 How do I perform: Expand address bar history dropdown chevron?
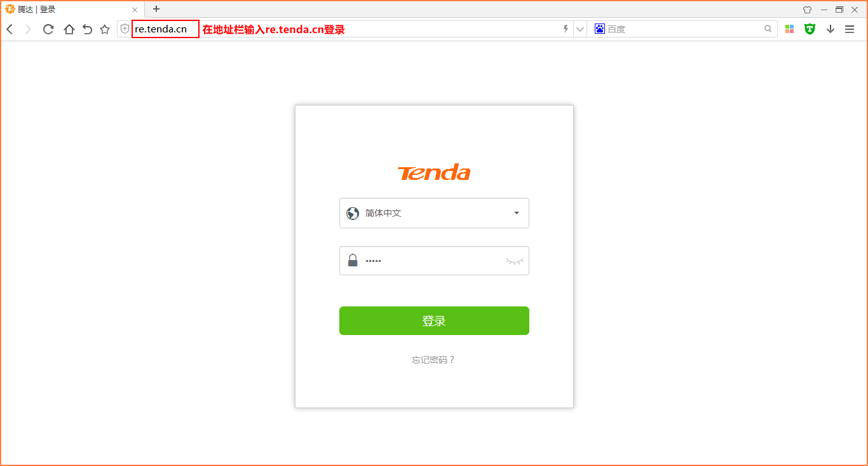(580, 29)
